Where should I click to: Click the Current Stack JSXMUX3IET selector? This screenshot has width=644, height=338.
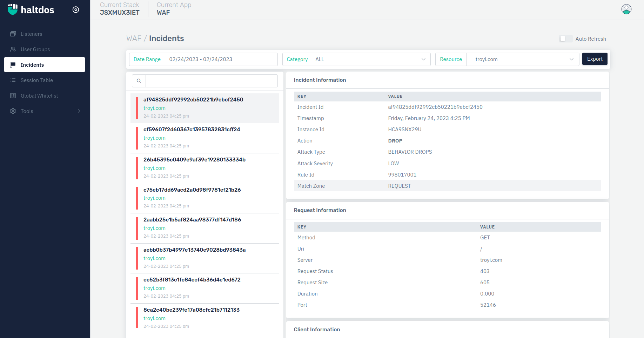(x=120, y=9)
